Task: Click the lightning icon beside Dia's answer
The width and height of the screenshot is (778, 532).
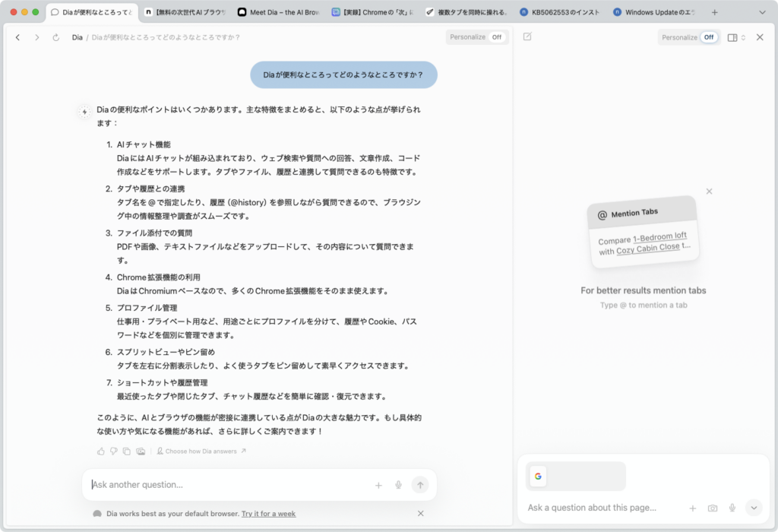Action: [85, 112]
